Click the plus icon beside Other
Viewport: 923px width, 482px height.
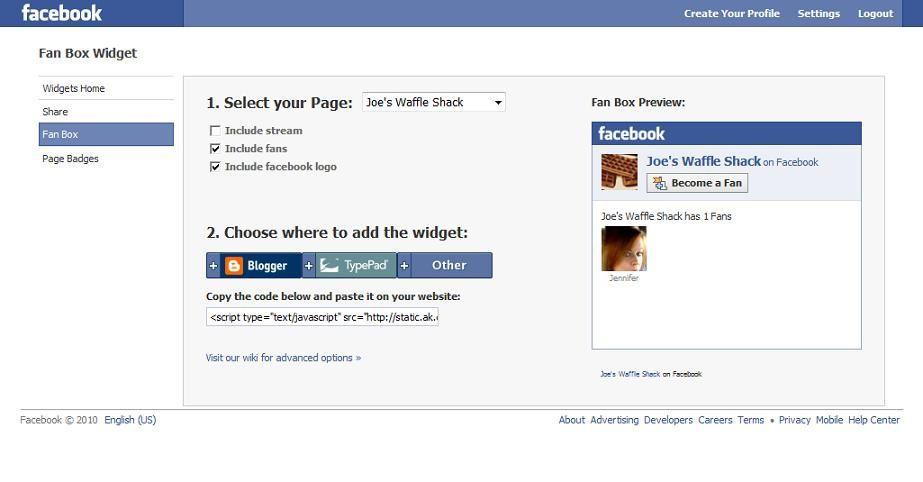pyautogui.click(x=405, y=266)
